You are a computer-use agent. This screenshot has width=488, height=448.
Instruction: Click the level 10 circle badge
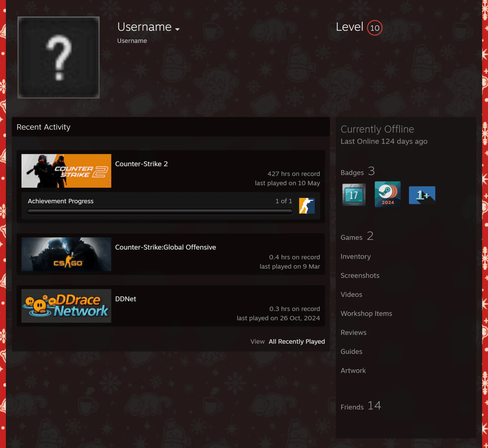point(375,28)
